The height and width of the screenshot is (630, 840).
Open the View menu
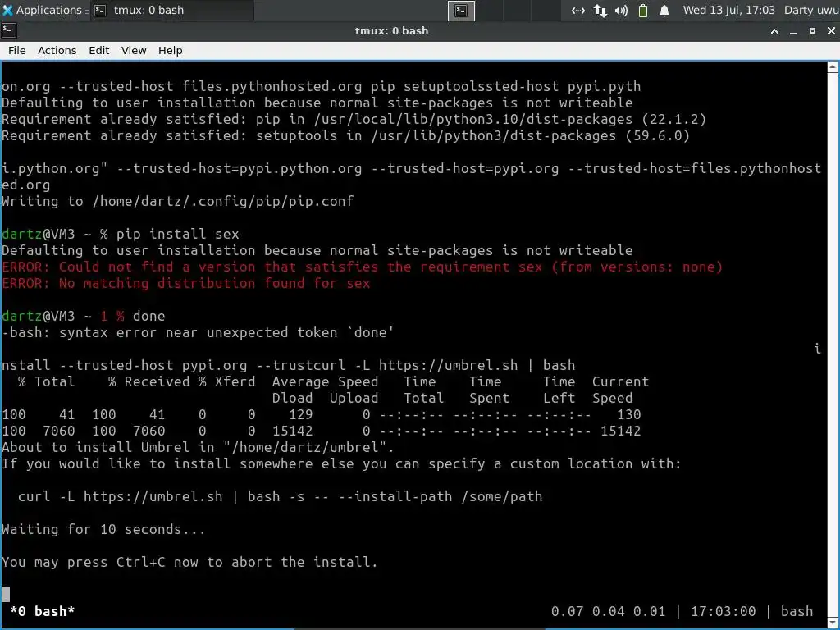pyautogui.click(x=134, y=50)
